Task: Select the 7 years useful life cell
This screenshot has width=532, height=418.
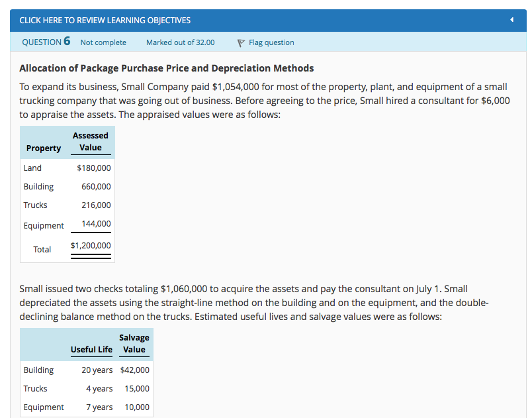Action: 99,407
